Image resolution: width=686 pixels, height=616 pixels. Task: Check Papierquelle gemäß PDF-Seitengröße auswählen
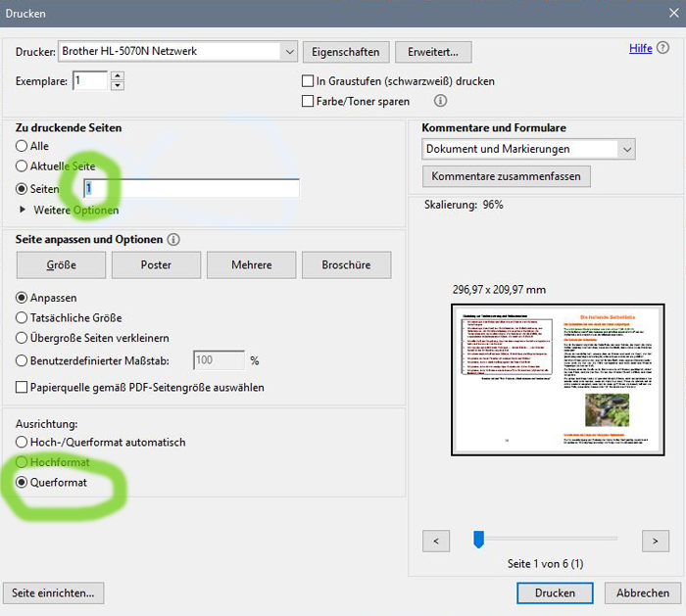[x=23, y=387]
